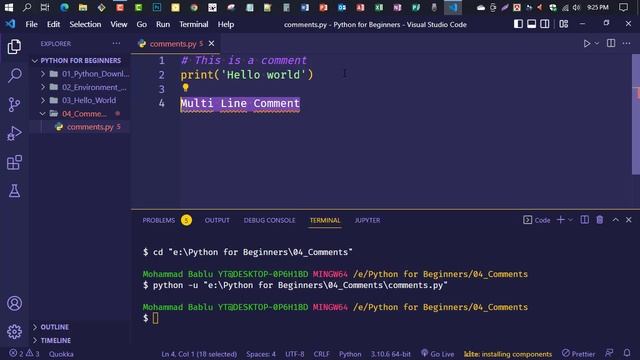640x360 pixels.
Task: Open the Visual Studio Code taskbar icon
Action: point(452,7)
